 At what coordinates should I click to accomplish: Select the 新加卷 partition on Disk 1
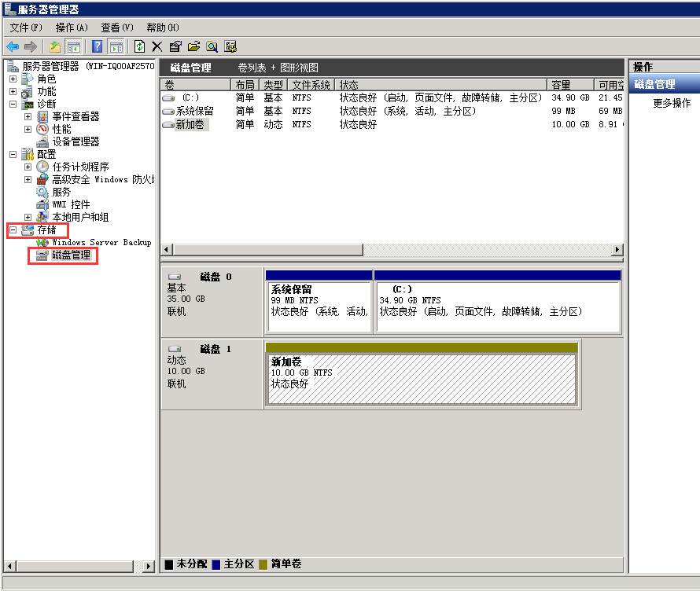click(x=421, y=379)
